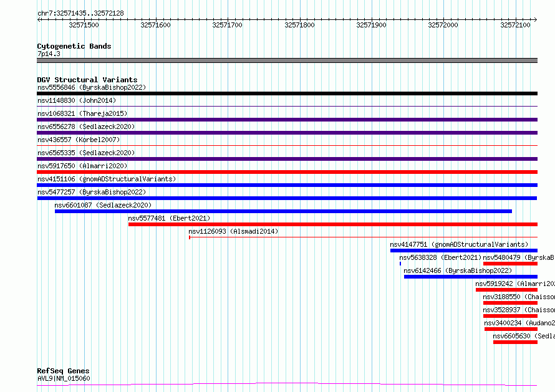The width and height of the screenshot is (555, 392).
Task: Click left arrow end of ruler
Action: coord(39,20)
